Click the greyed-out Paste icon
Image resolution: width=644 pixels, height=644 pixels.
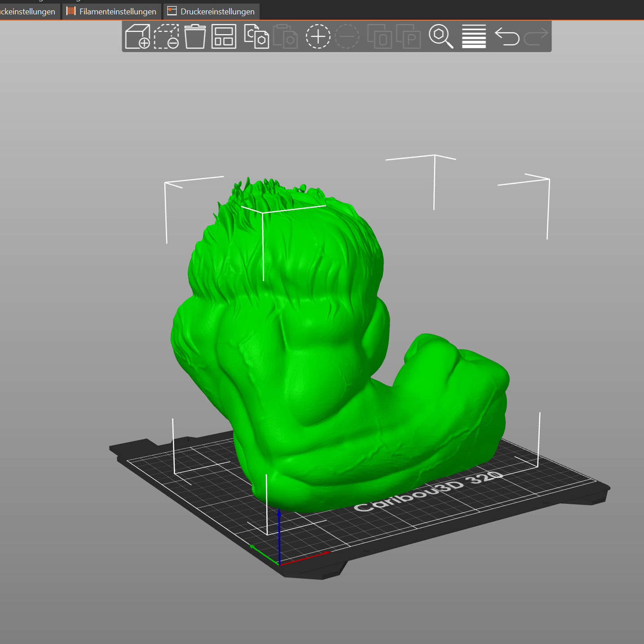pos(285,36)
